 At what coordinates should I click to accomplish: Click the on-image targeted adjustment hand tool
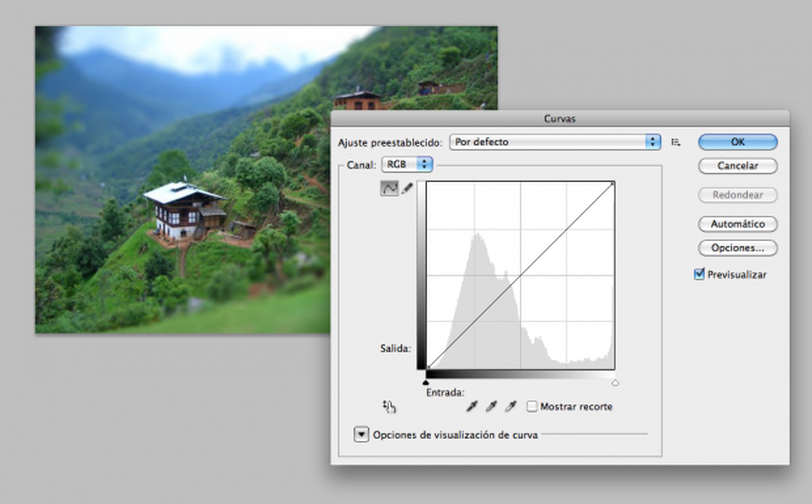tap(389, 407)
